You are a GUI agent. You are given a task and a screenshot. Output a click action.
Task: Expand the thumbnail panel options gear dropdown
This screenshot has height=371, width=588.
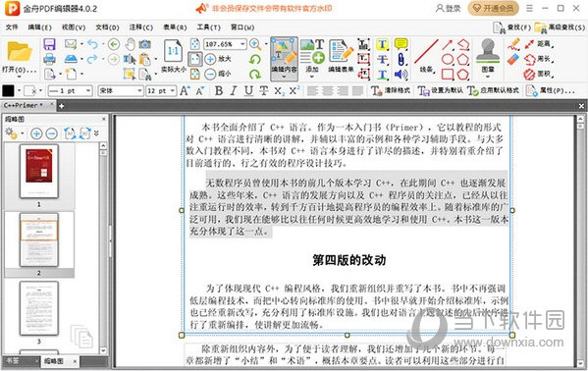[x=23, y=133]
